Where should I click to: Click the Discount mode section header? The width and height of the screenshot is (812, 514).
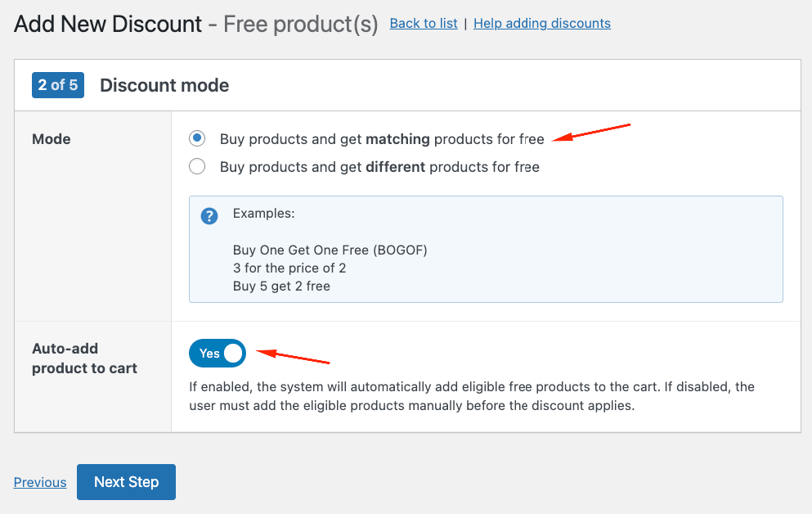tap(164, 84)
